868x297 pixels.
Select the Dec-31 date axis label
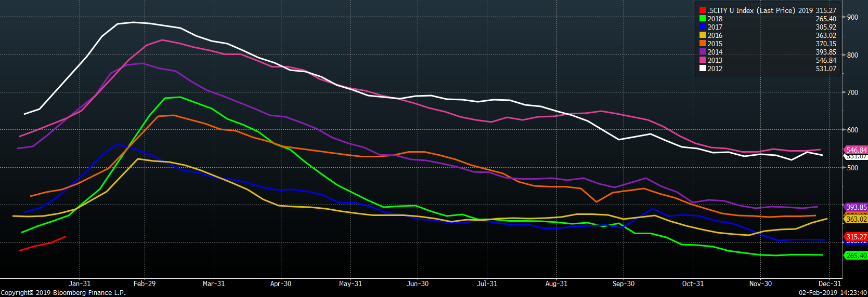coord(830,283)
